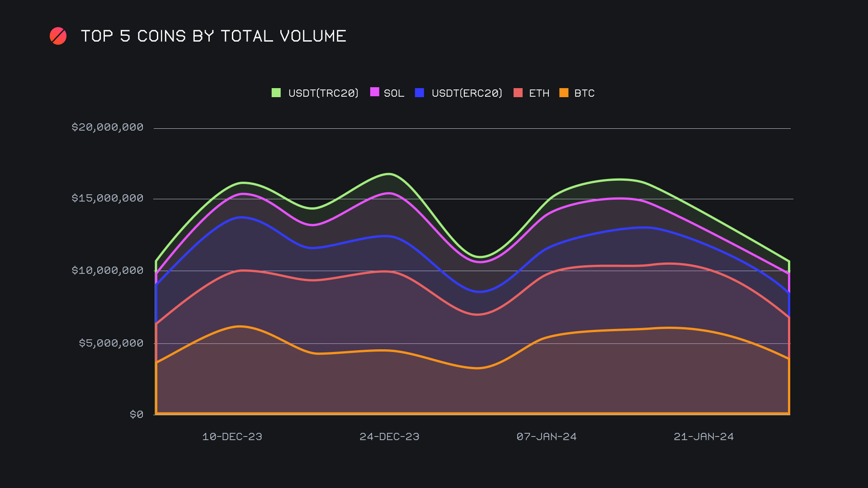Image resolution: width=868 pixels, height=488 pixels.
Task: Click the $20,000,000 y-axis label
Action: point(108,127)
